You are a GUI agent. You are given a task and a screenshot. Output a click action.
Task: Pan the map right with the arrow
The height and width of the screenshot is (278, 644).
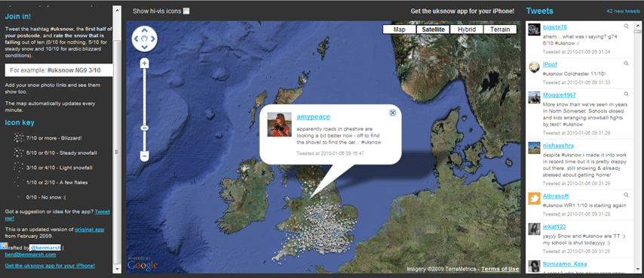(153, 39)
